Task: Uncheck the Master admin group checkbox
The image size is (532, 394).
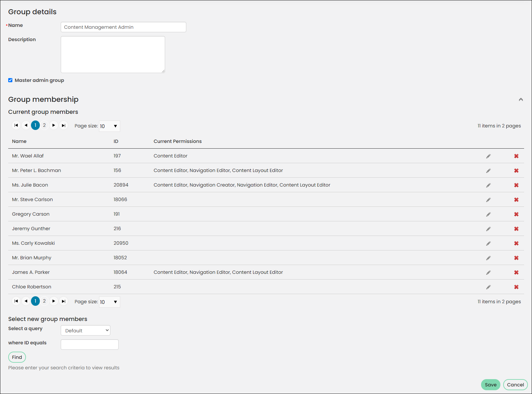Action: (x=10, y=80)
